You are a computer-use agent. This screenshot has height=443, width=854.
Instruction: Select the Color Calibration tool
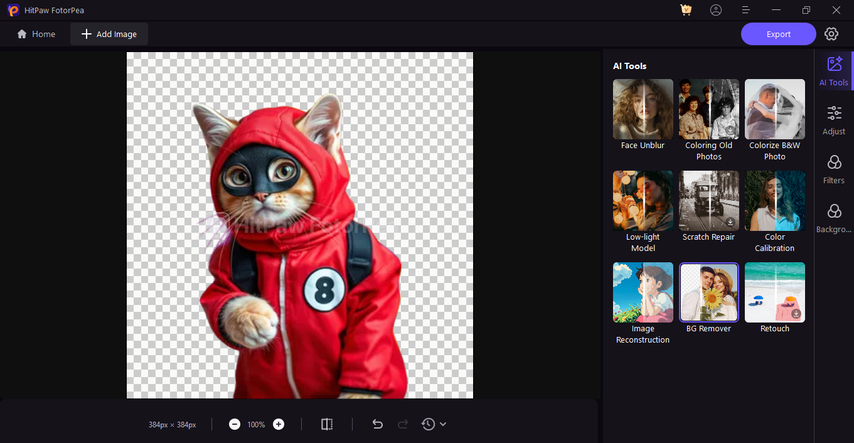point(774,201)
